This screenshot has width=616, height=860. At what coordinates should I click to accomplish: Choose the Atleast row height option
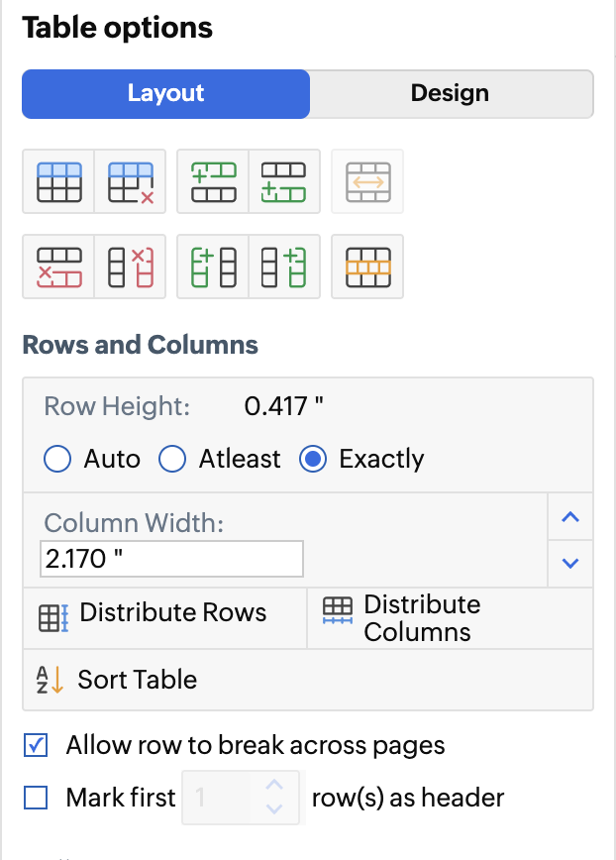coord(173,459)
